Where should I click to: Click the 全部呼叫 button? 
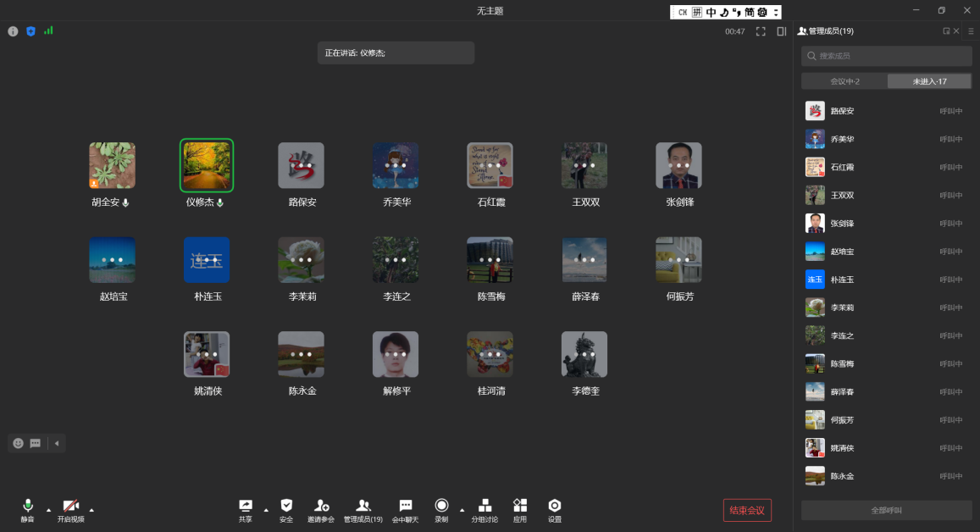(x=887, y=511)
